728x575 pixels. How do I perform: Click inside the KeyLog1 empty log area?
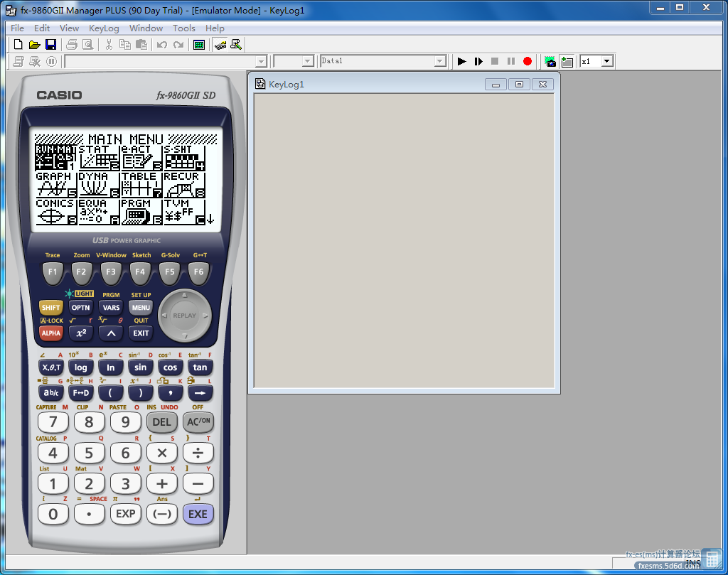click(404, 240)
